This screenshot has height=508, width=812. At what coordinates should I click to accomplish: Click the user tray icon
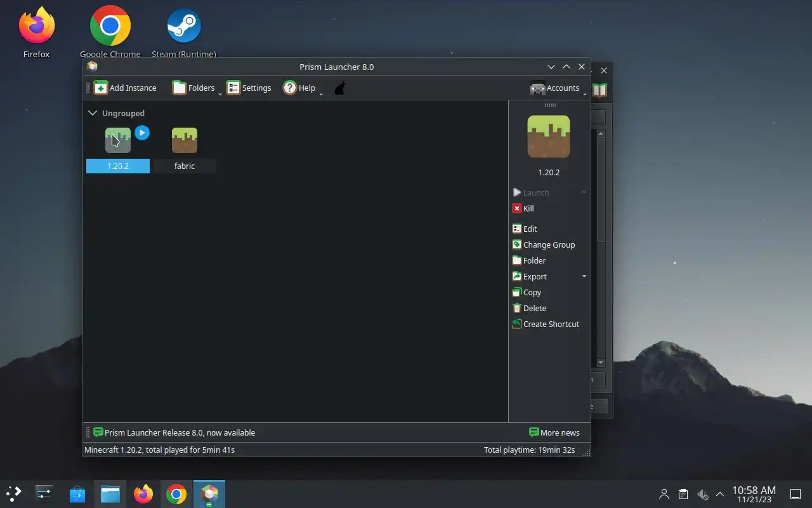(x=664, y=494)
